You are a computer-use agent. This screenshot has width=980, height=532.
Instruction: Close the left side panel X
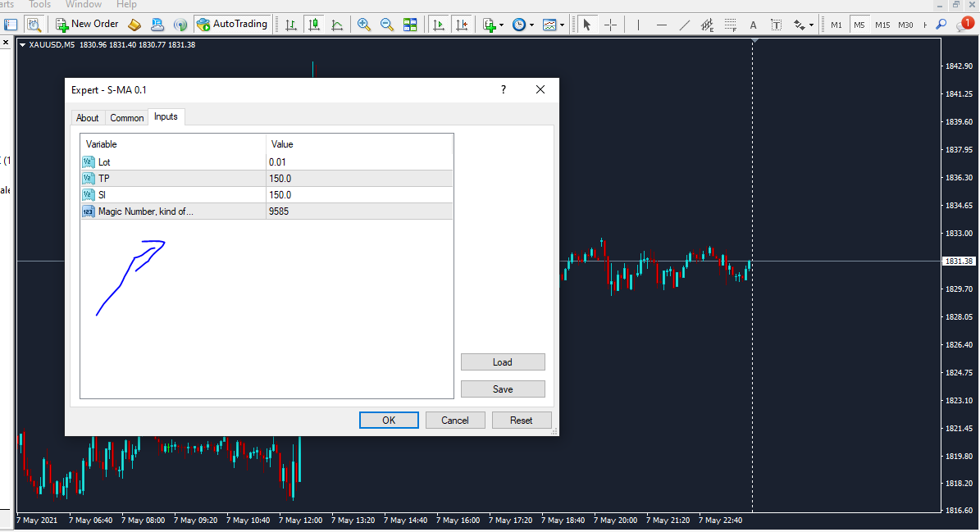pyautogui.click(x=5, y=43)
